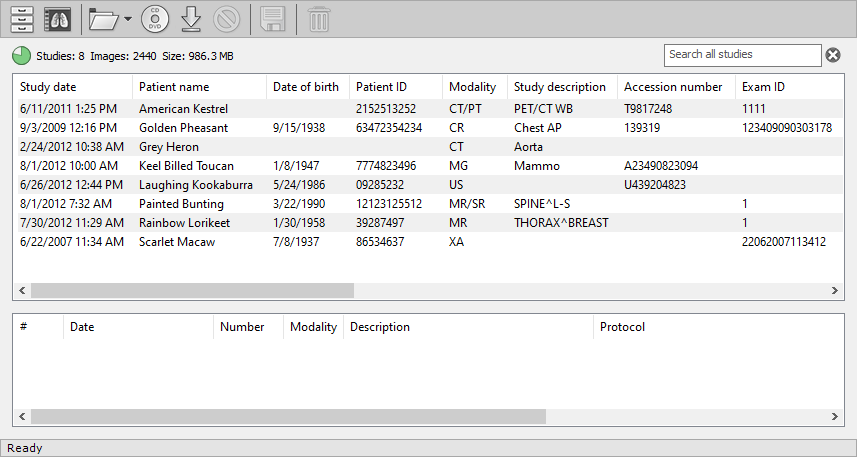Sort by the Modality column in the study list
Viewport: 857px width, 457px height.
pos(472,87)
